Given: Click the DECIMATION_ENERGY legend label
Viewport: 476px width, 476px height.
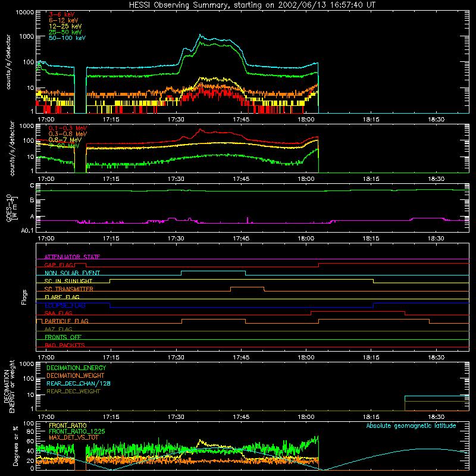Looking at the screenshot, I should pyautogui.click(x=76, y=368).
